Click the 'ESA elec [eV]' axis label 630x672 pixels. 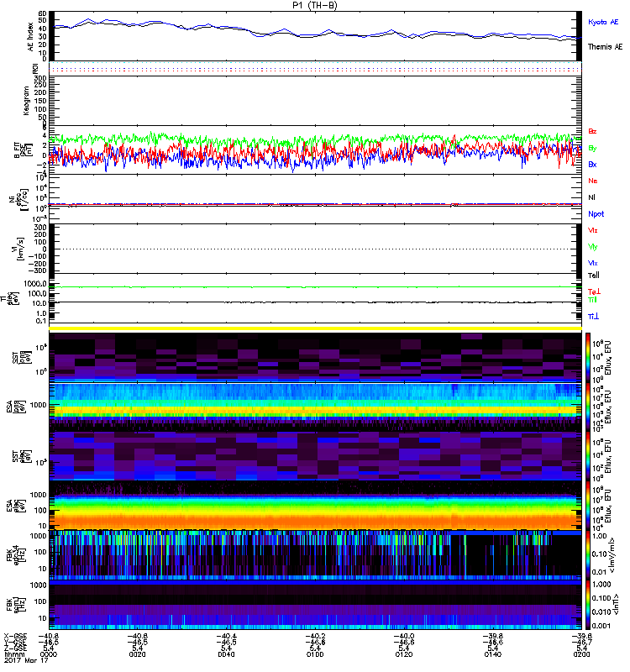(x=16, y=506)
